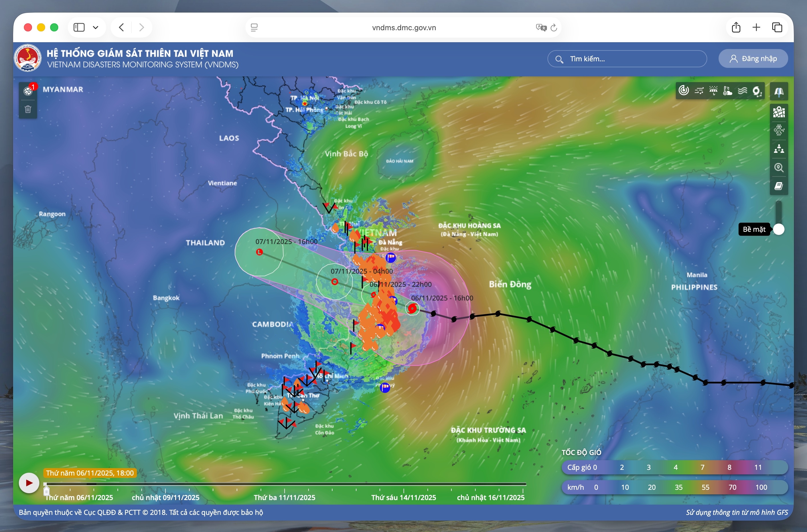This screenshot has width=807, height=532.
Task: Open the Safari share menu
Action: coord(736,27)
